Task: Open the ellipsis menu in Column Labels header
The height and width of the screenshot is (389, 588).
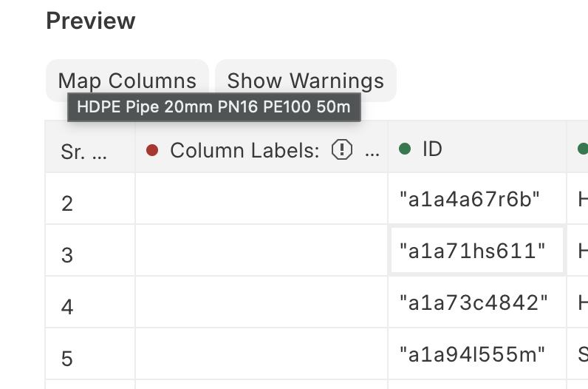Action: pos(373,150)
